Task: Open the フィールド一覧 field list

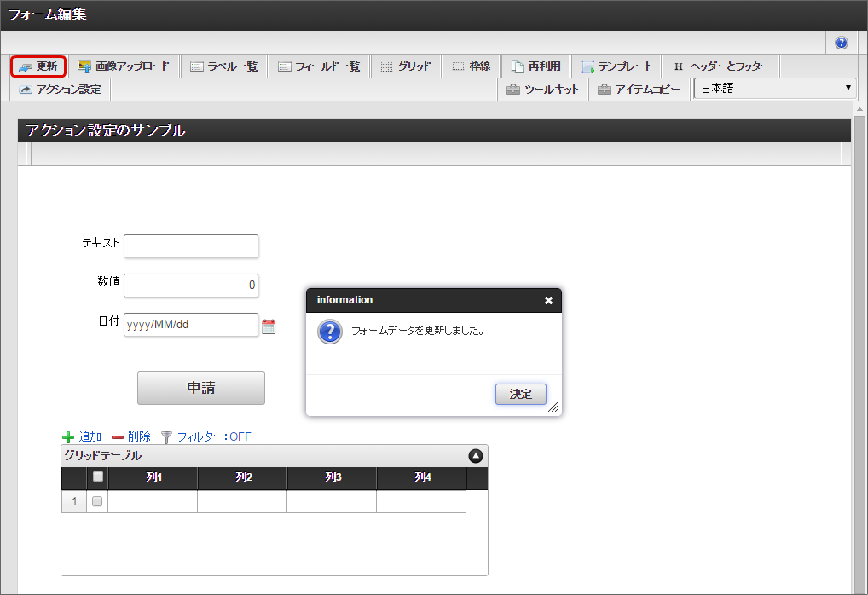Action: click(319, 66)
